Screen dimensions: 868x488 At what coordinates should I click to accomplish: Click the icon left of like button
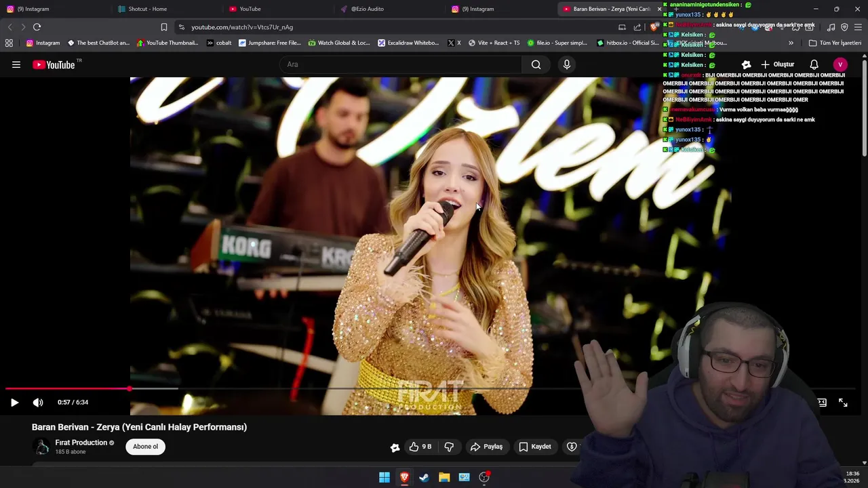pyautogui.click(x=395, y=447)
